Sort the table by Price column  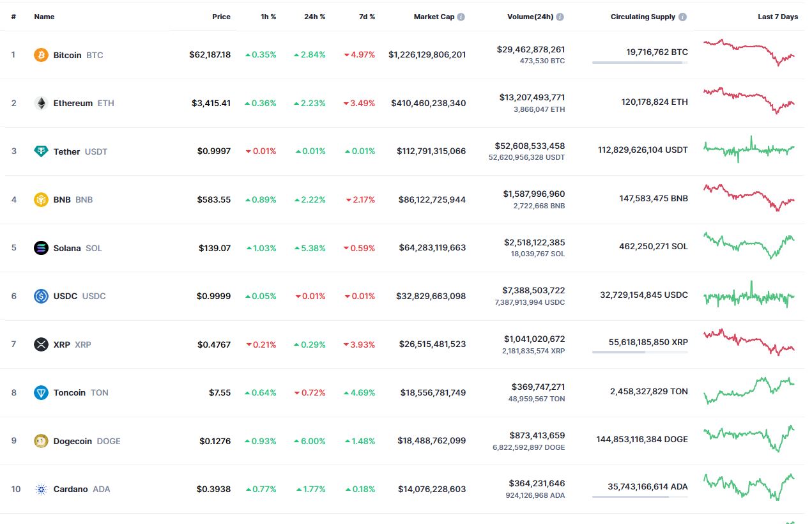pos(221,17)
